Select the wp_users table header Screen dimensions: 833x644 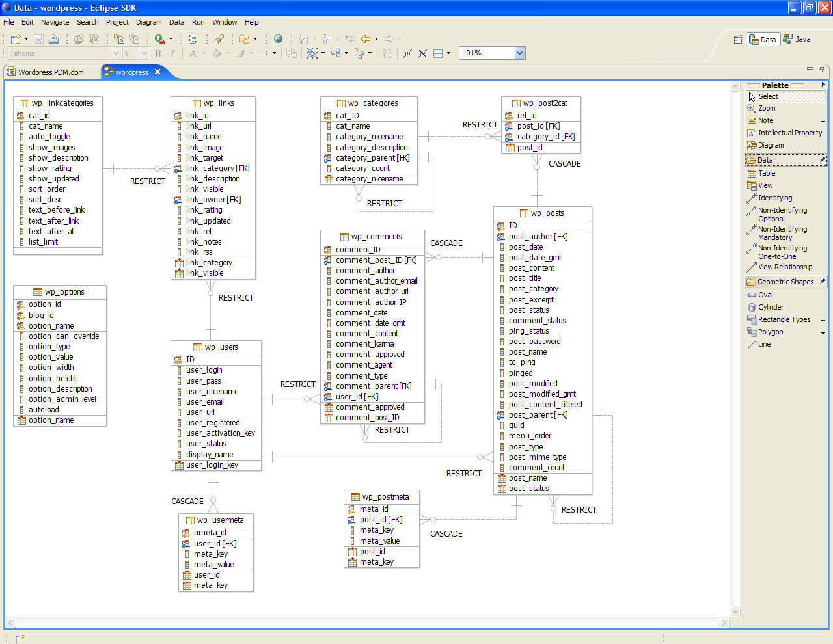point(216,347)
